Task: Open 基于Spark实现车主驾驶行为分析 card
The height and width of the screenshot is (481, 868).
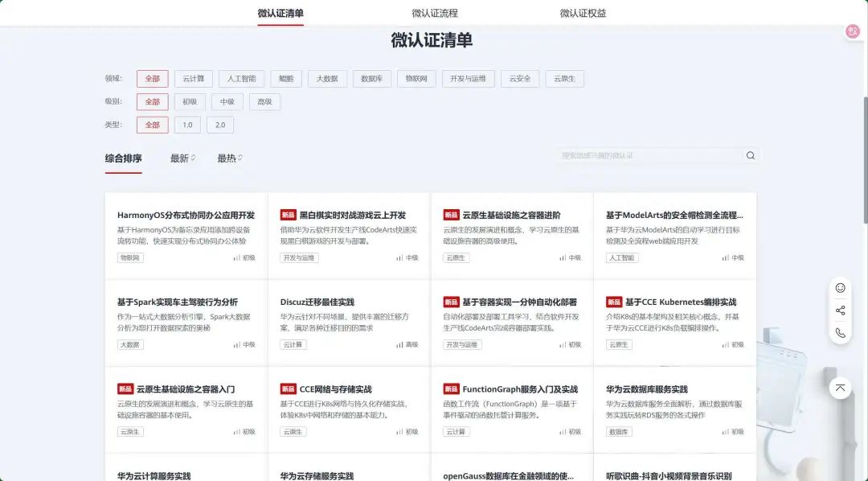Action: pyautogui.click(x=186, y=323)
